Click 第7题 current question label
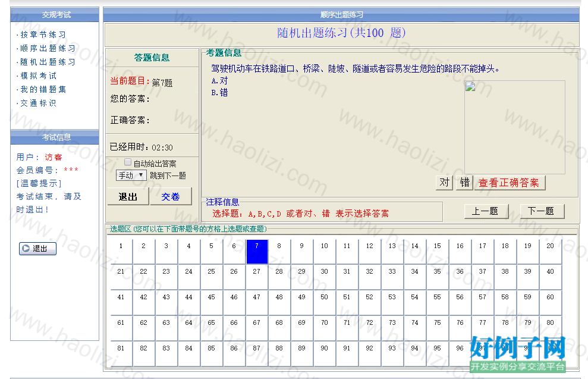The width and height of the screenshot is (588, 379). coord(162,83)
